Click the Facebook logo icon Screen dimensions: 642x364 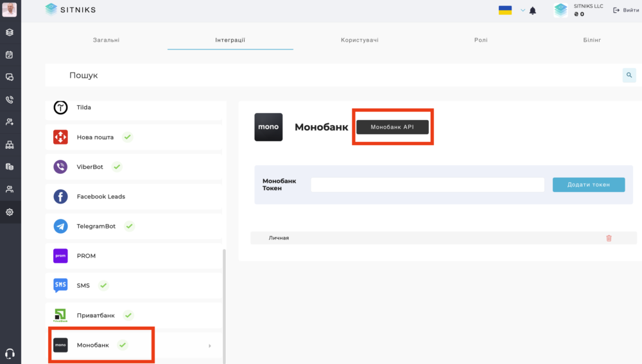point(60,196)
